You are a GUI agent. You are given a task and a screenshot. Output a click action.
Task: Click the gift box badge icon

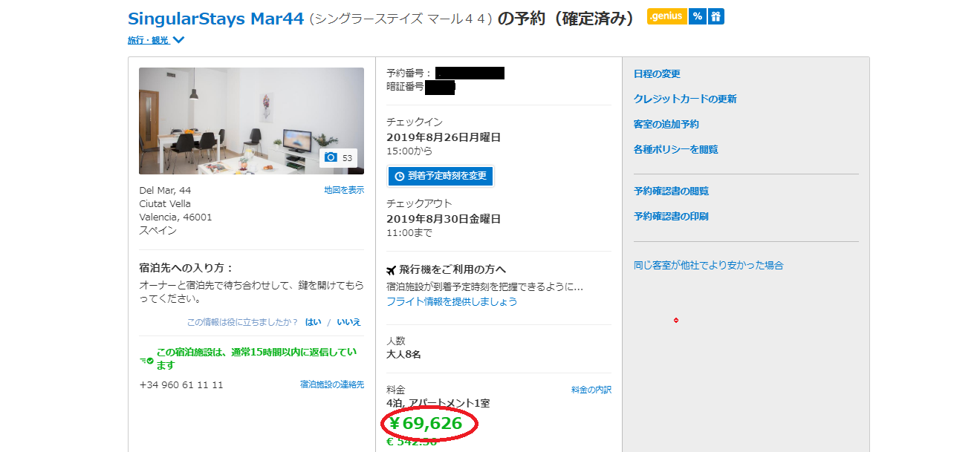point(715,16)
